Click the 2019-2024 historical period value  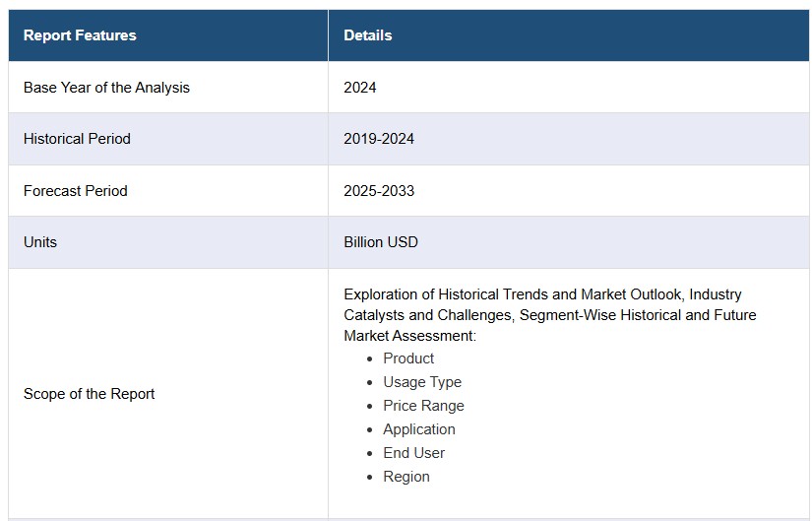pos(379,139)
